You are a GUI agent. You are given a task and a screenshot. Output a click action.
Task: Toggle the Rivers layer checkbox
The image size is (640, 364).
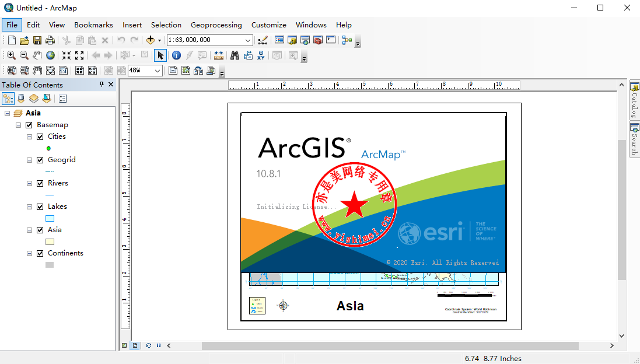(x=40, y=183)
